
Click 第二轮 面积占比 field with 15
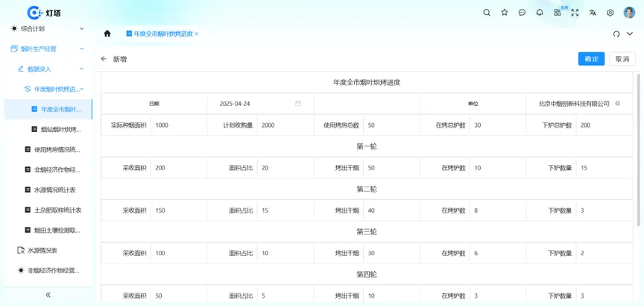coord(285,210)
